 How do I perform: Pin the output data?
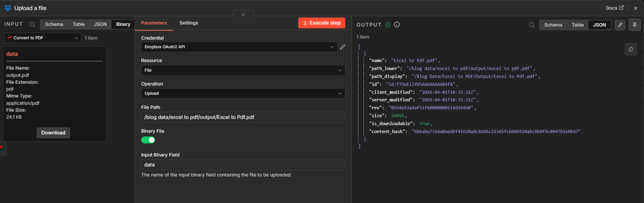(x=634, y=25)
